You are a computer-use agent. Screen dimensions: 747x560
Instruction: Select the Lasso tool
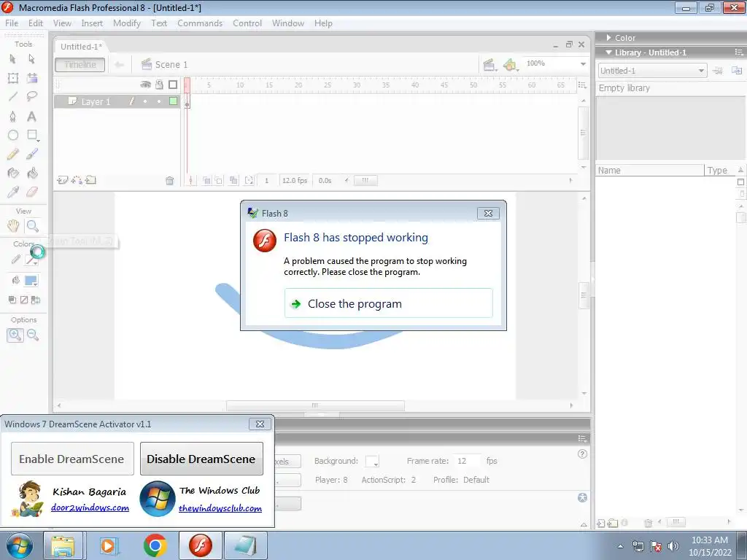click(x=32, y=97)
